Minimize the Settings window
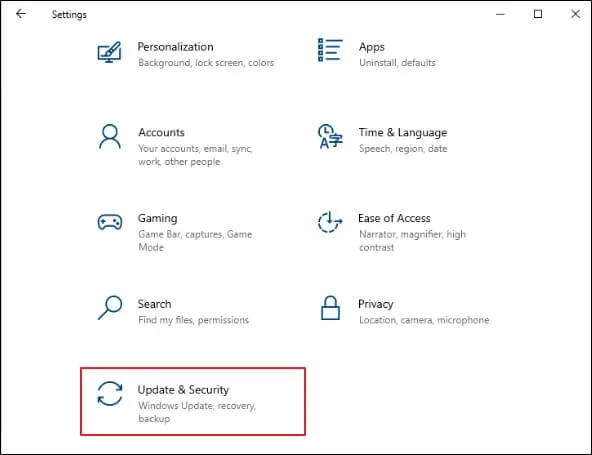The image size is (592, 455). [x=500, y=14]
